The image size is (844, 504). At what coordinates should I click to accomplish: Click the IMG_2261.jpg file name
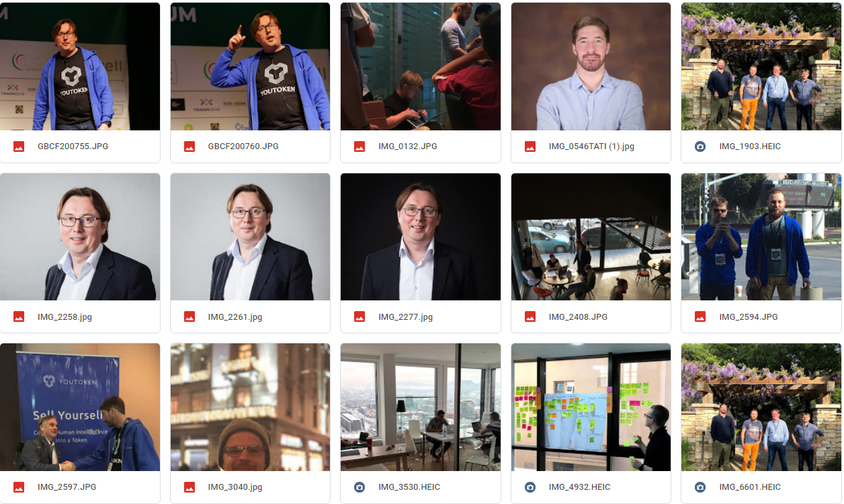tap(235, 317)
